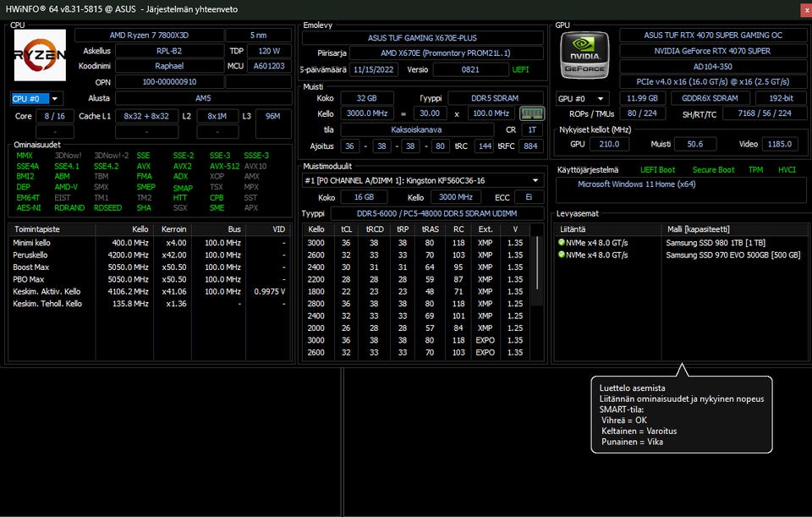Click the AMD Ryzen logo image
This screenshot has height=517, width=812.
pyautogui.click(x=40, y=55)
